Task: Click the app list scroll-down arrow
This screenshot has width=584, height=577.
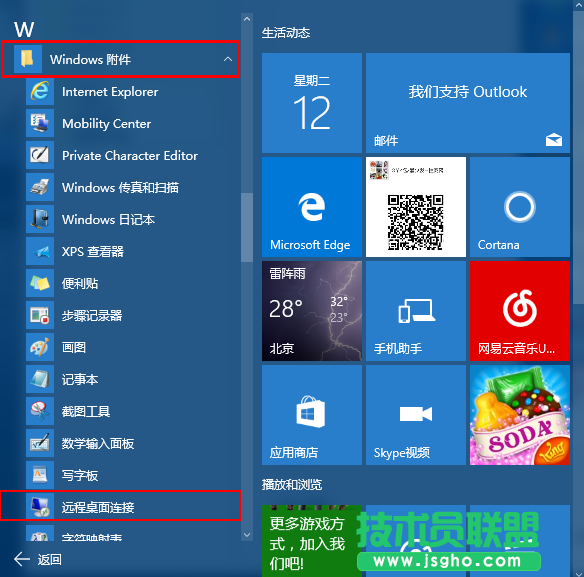Action: [247, 535]
